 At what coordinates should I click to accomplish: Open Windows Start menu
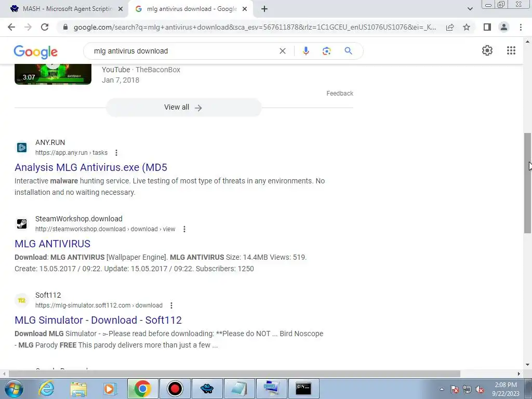pos(13,389)
